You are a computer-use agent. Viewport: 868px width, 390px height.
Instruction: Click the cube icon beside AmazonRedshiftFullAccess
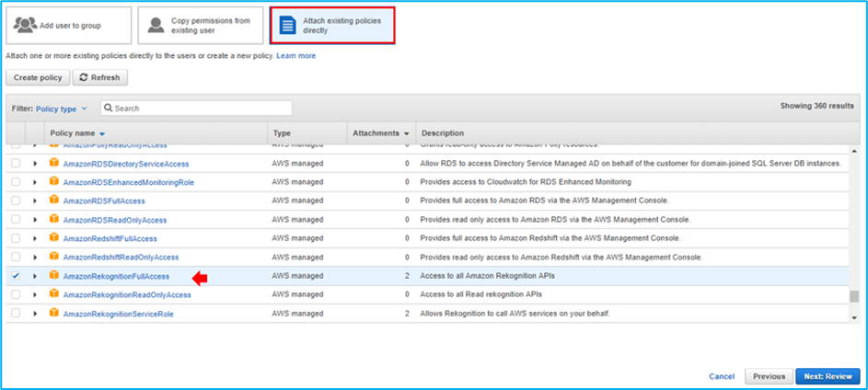click(54, 238)
